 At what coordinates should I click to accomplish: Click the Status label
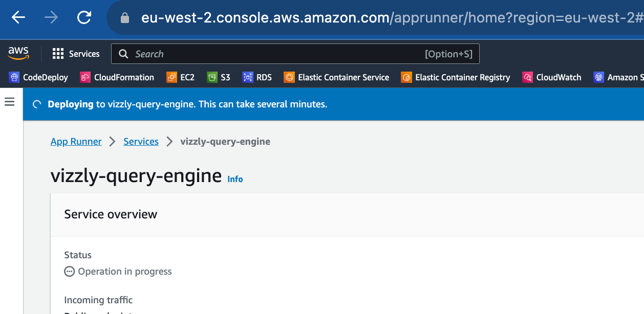pos(78,255)
